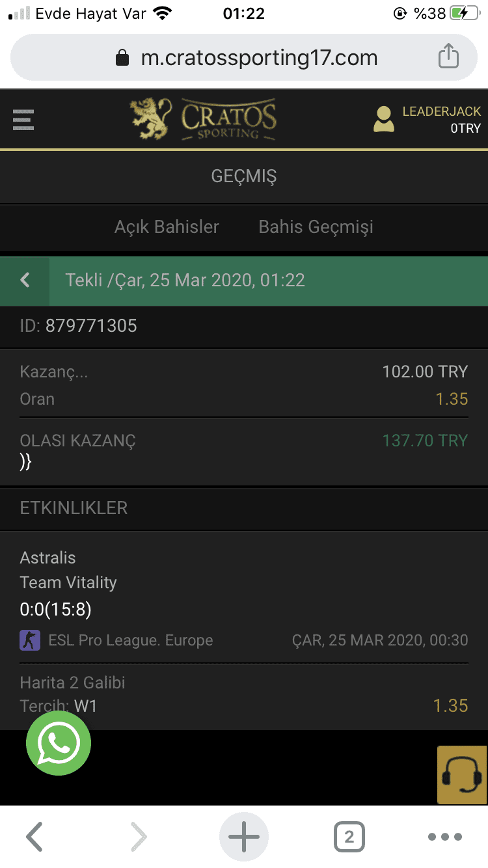Open the hamburger menu
Image resolution: width=488 pixels, height=868 pixels.
pos(23,120)
